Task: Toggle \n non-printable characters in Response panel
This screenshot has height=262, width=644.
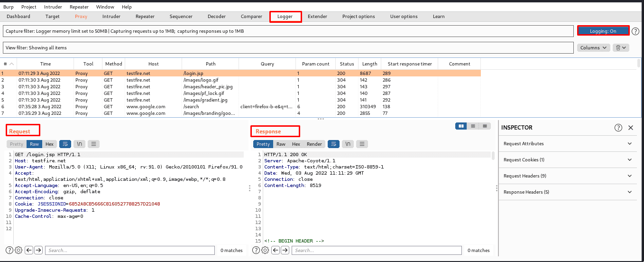Action: [348, 144]
